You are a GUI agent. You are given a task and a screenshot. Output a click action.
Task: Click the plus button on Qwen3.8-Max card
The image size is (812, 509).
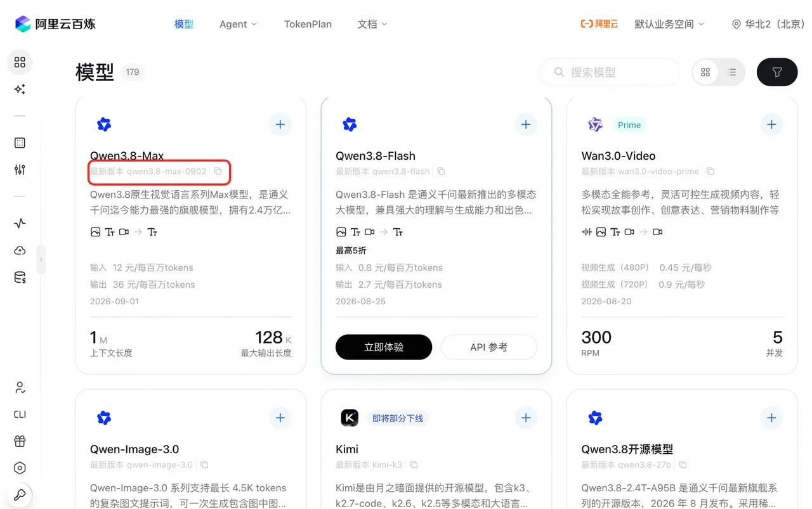click(x=280, y=124)
